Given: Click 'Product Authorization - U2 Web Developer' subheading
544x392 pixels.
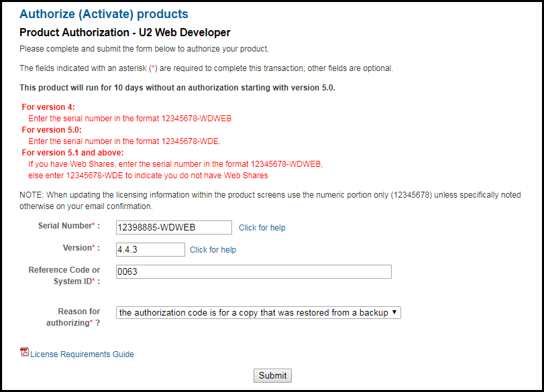Looking at the screenshot, I should click(x=125, y=33).
